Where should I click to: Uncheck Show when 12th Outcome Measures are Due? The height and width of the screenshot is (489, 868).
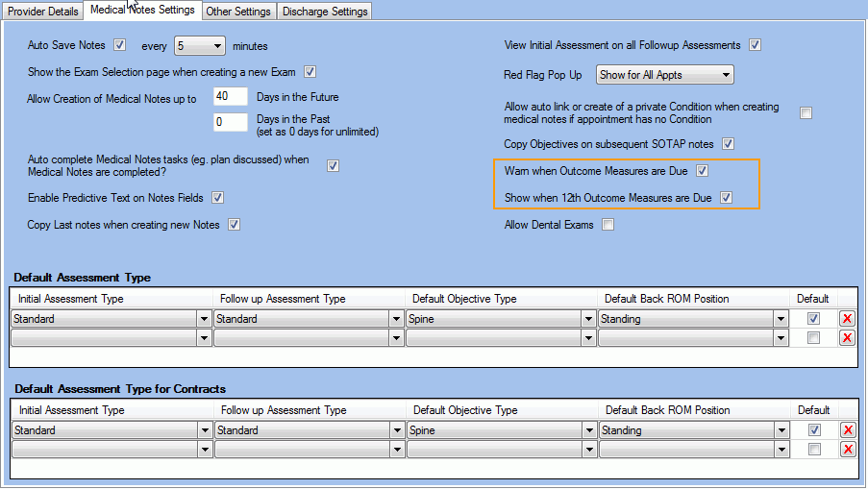727,198
